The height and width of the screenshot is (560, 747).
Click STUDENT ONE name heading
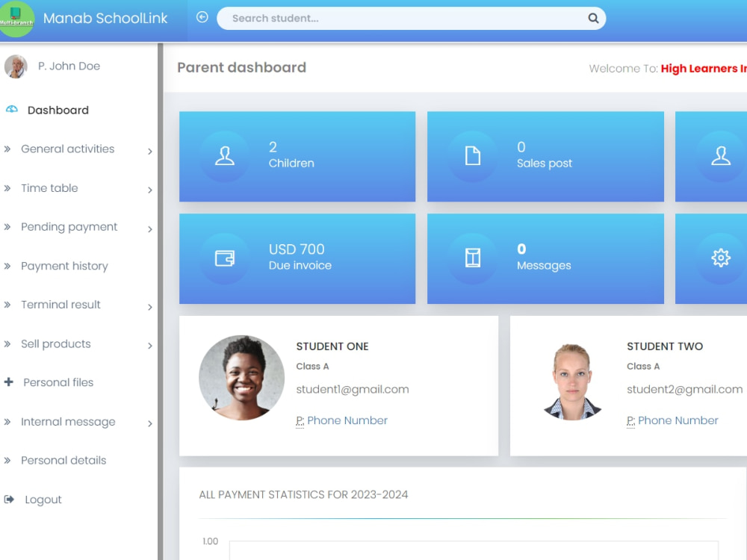tap(332, 346)
